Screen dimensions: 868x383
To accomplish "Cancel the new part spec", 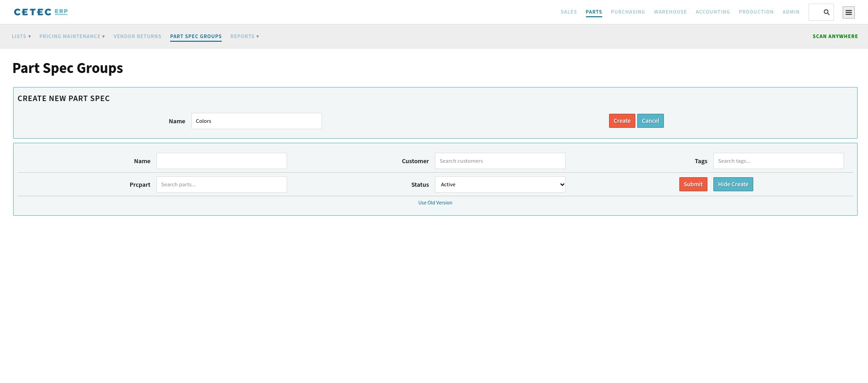I will [650, 121].
